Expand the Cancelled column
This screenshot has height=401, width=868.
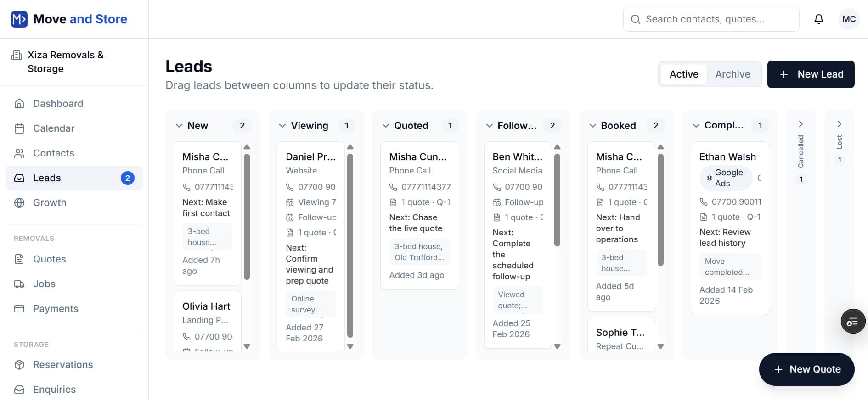(x=801, y=123)
